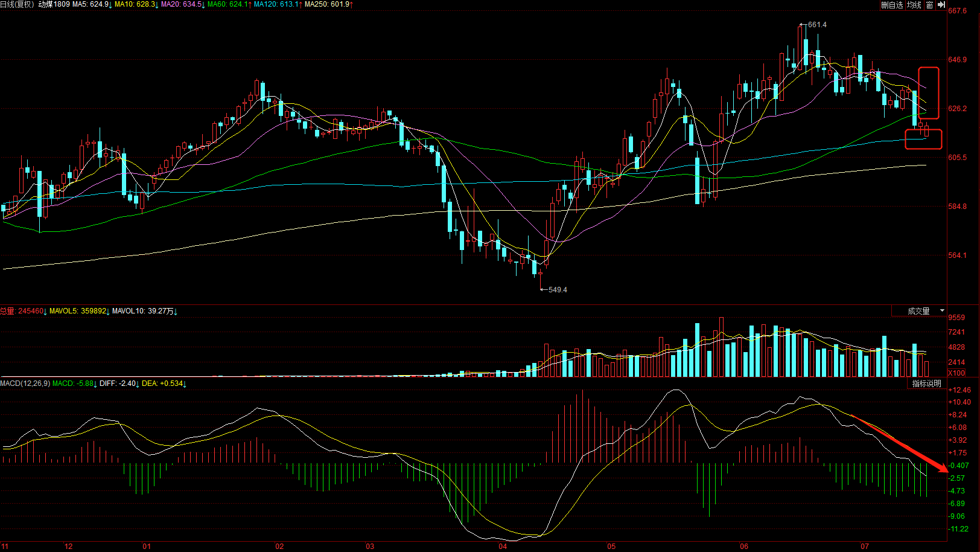The width and height of the screenshot is (980, 552).
Task: Click the 564.1 price axis label
Action: (957, 255)
